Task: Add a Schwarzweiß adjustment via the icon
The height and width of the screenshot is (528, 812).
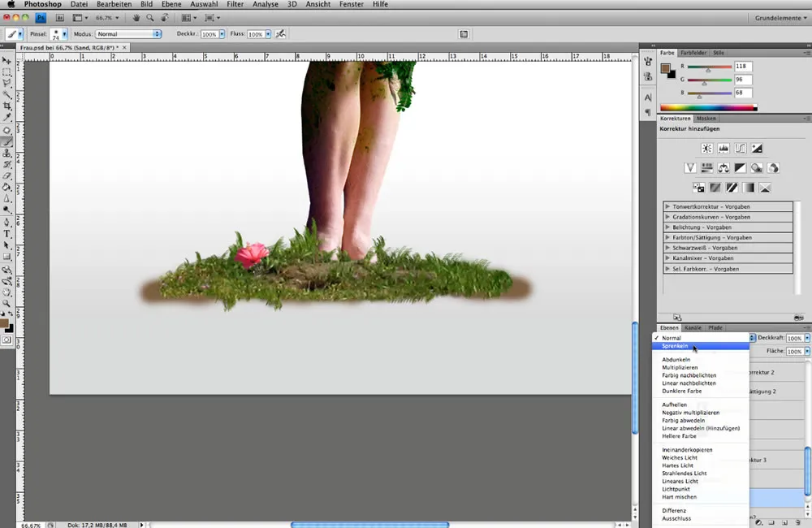Action: tap(741, 167)
